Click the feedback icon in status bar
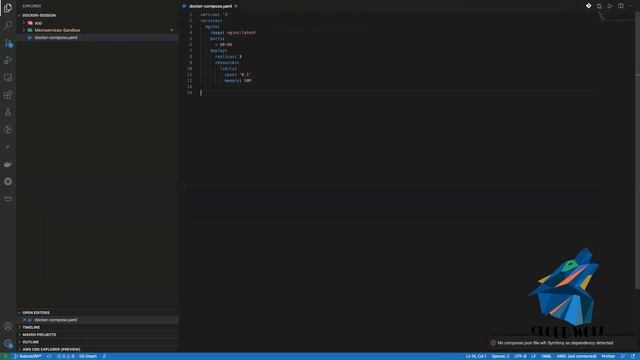The height and width of the screenshot is (360, 640). (623, 356)
